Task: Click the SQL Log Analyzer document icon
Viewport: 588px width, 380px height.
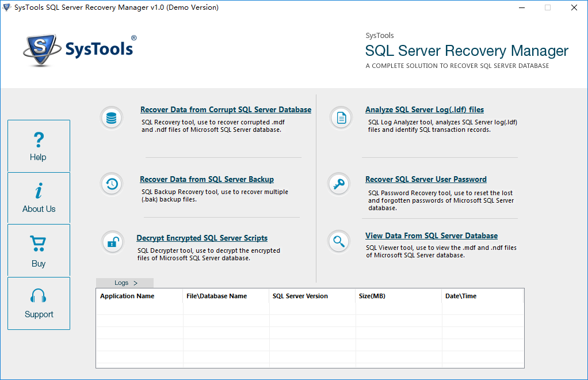Action: point(341,117)
